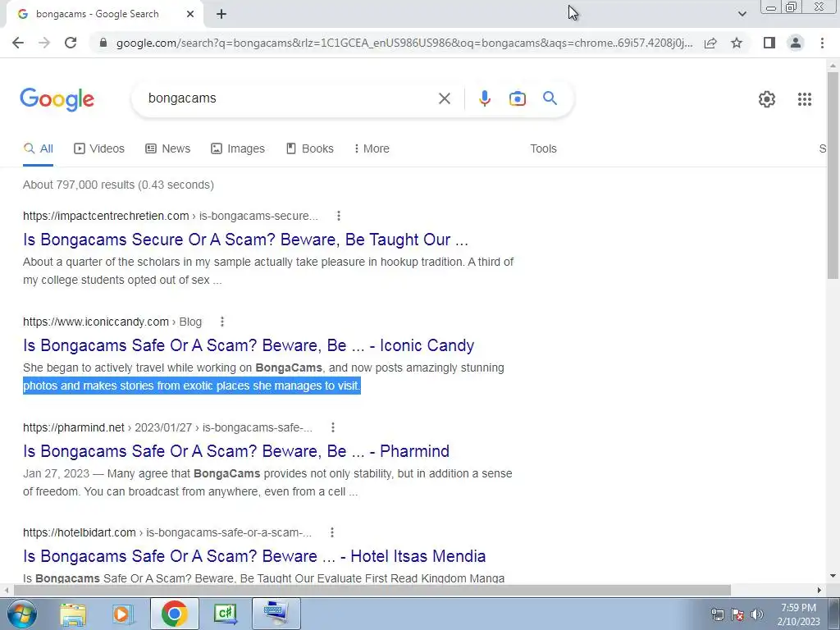This screenshot has height=630, width=840.
Task: Click the iconiccandy.com Blog breadcrumb
Action: pyautogui.click(x=112, y=322)
